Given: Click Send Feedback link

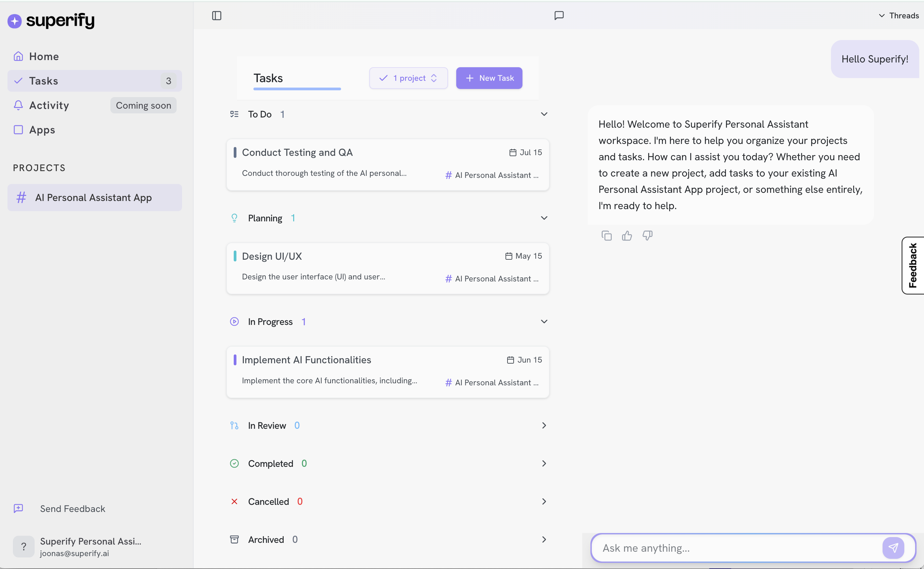Looking at the screenshot, I should pyautogui.click(x=72, y=509).
